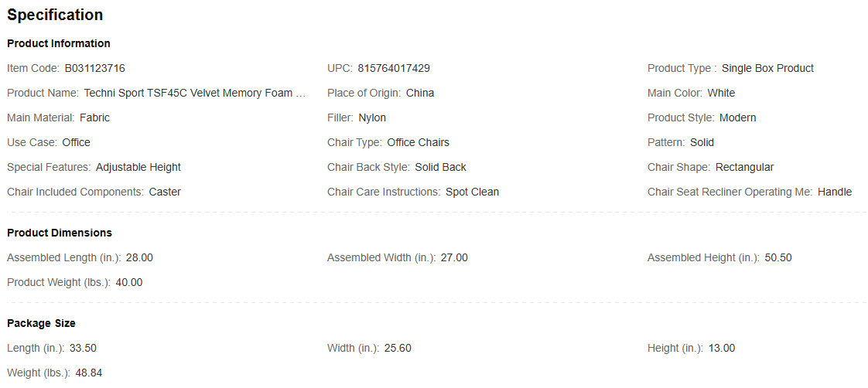This screenshot has width=868, height=388.
Task: Click the package Weight value 48.84
Action: pyautogui.click(x=89, y=373)
